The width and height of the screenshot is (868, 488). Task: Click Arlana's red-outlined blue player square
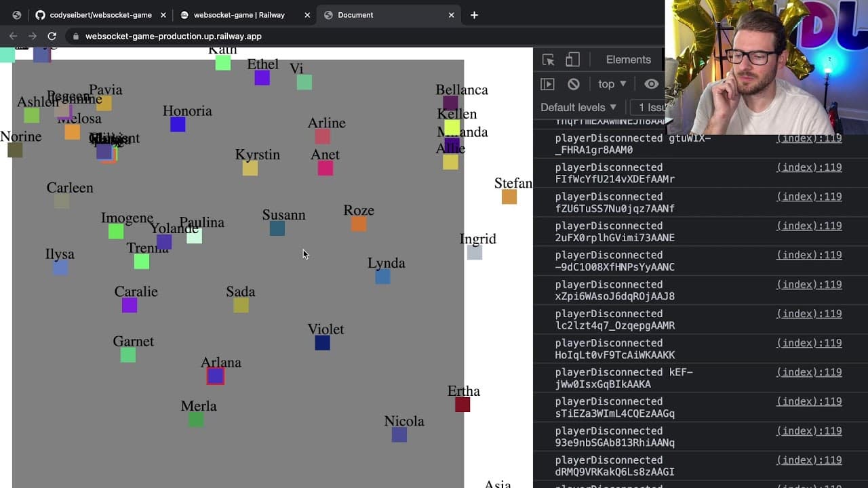click(x=216, y=376)
